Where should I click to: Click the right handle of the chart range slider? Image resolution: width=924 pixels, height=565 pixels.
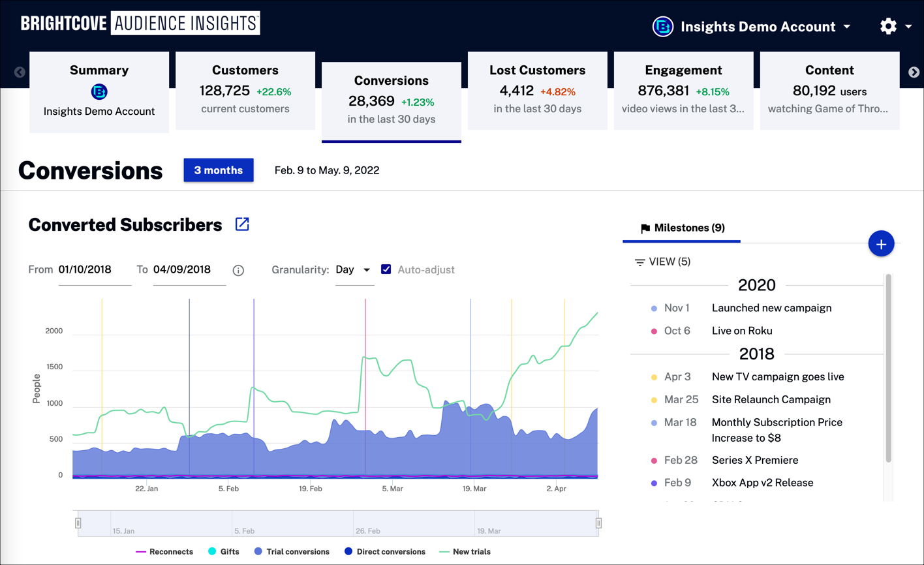click(x=598, y=523)
